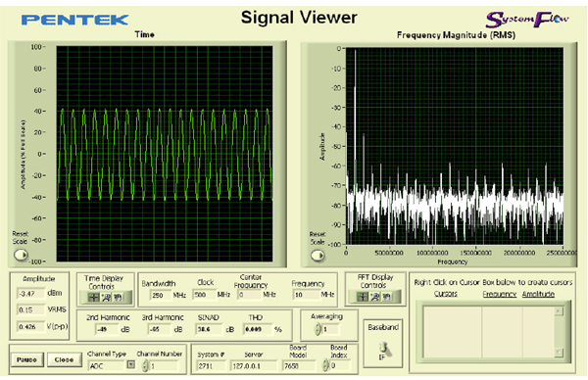Flip the Baseband/IF toggle switch
This screenshot has height=380, width=588.
384,350
